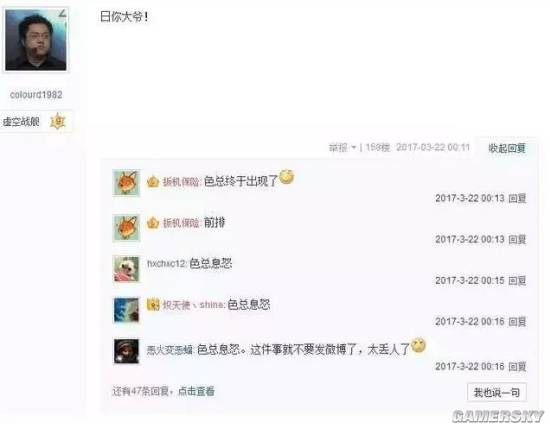Click fox avatar on first reply

pyautogui.click(x=126, y=182)
